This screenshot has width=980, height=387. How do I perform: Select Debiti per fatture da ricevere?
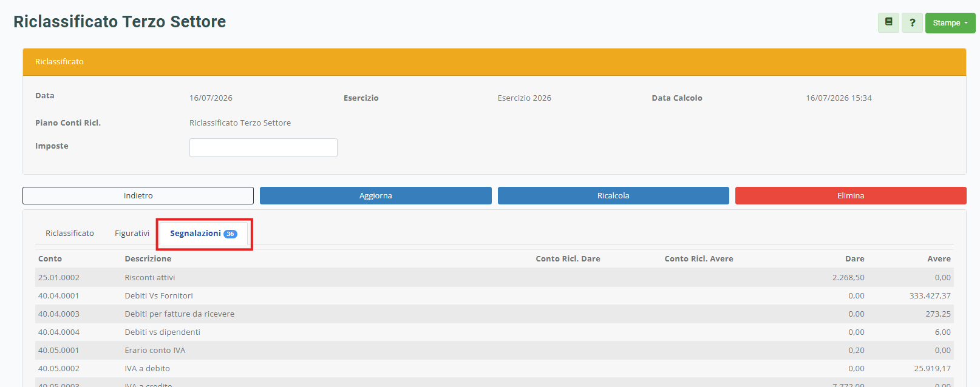point(180,314)
